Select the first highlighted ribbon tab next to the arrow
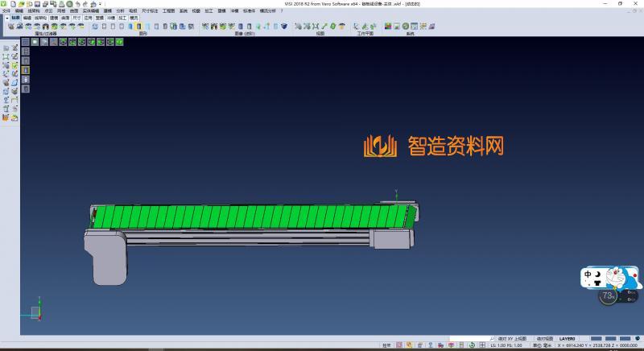 click(x=15, y=18)
